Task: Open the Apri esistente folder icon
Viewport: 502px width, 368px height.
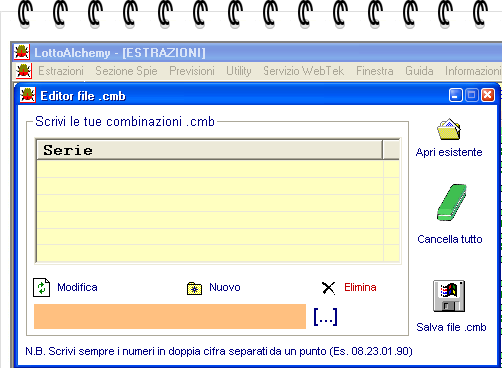Action: 449,129
